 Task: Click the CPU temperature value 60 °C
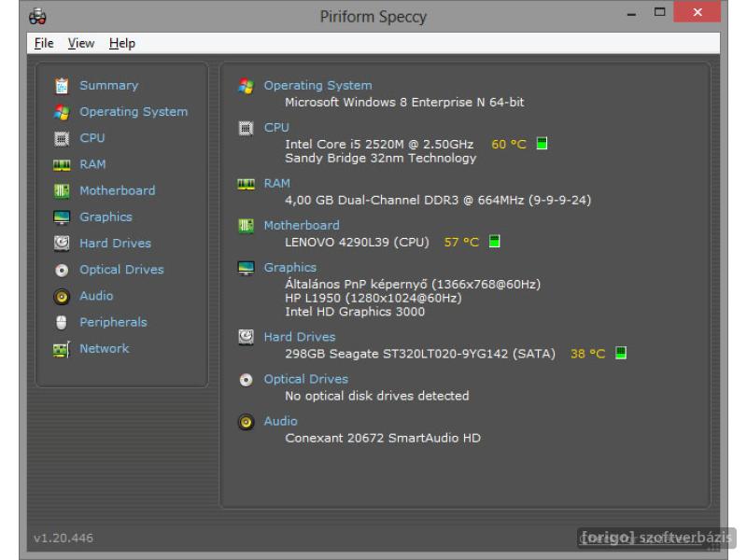click(x=509, y=145)
